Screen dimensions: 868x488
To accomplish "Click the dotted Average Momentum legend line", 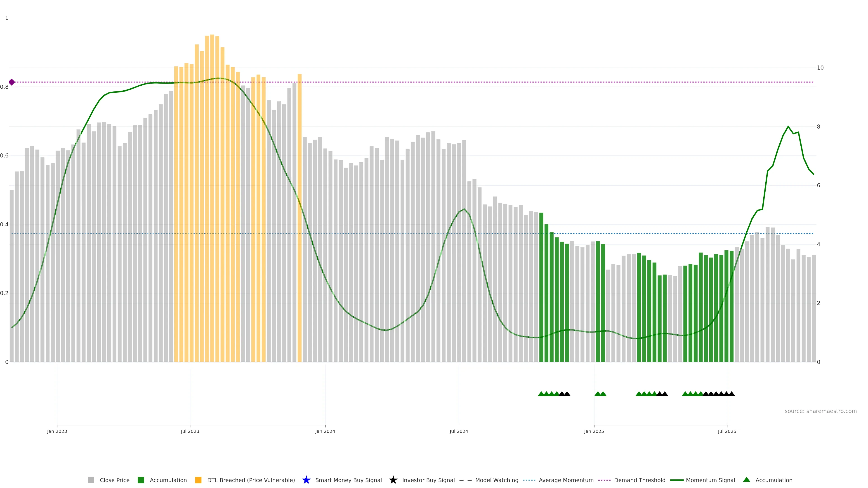I will [529, 480].
